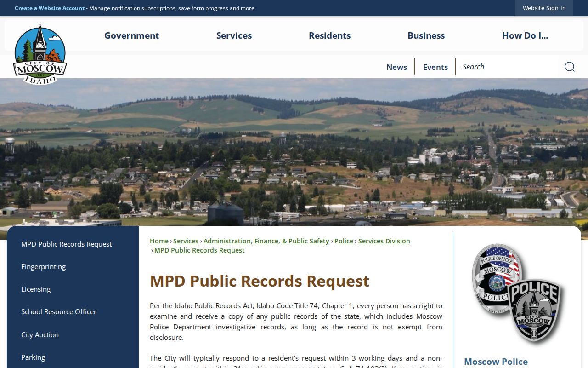Viewport: 588px width, 368px height.
Task: Click the Police breadcrumb link
Action: (344, 241)
